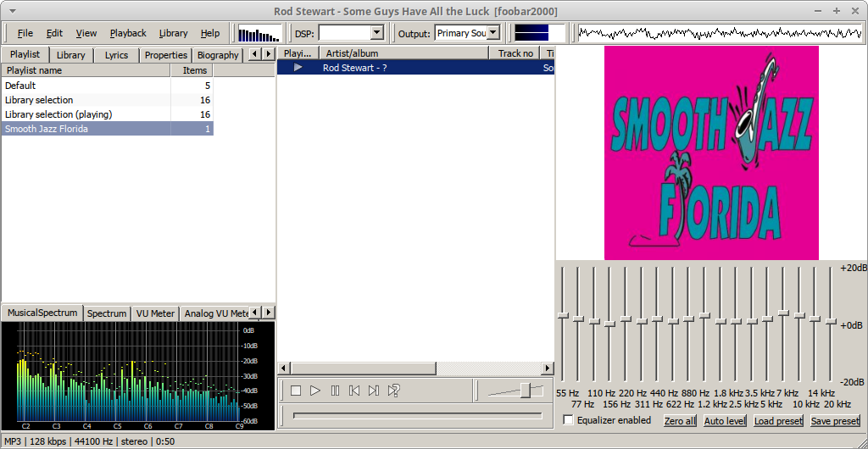Click the seek bar track
The width and height of the screenshot is (868, 449).
(417, 415)
